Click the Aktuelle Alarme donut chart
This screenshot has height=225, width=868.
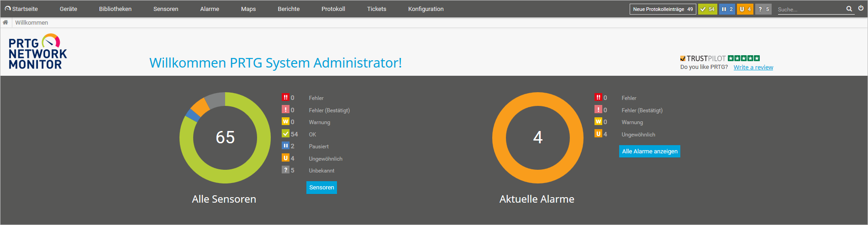click(538, 138)
